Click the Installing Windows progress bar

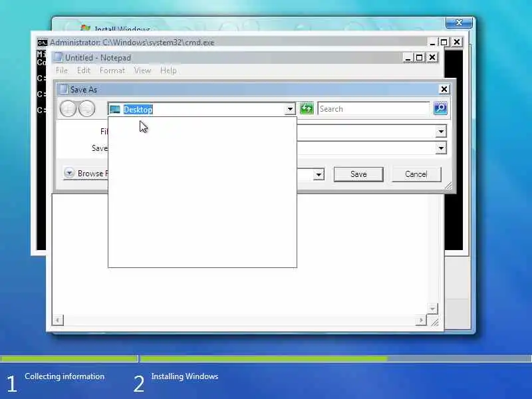pyautogui.click(x=336, y=358)
